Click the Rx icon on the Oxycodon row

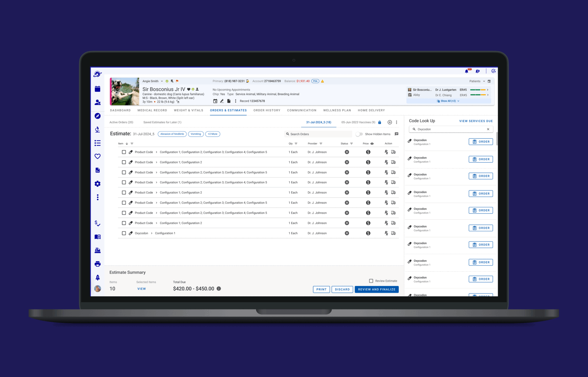[386, 233]
